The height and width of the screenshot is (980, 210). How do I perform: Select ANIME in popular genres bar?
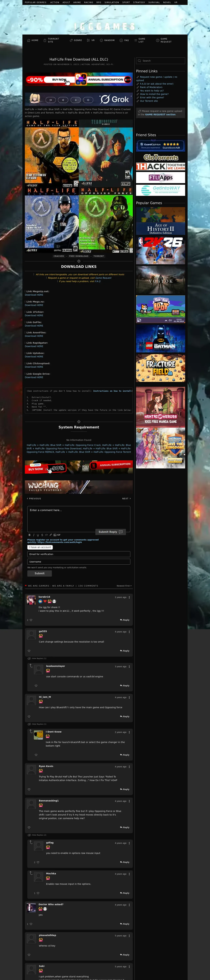click(77, 2)
